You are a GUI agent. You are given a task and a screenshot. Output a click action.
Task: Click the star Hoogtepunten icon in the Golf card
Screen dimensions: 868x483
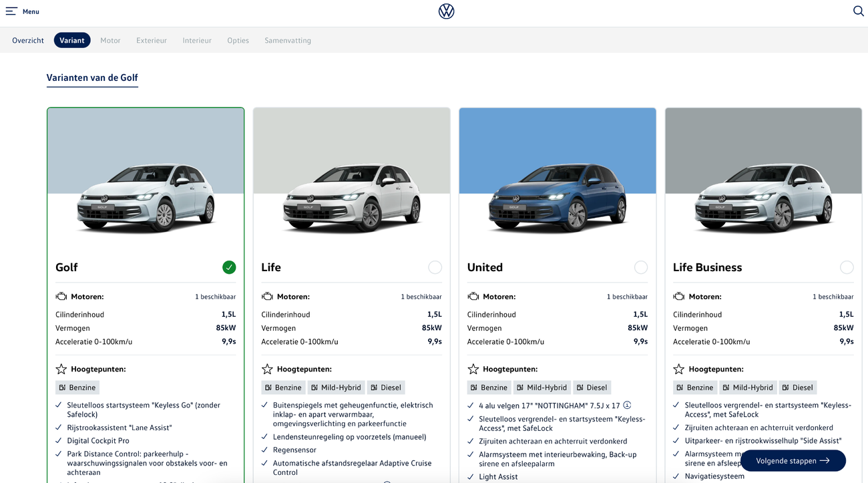tap(61, 369)
